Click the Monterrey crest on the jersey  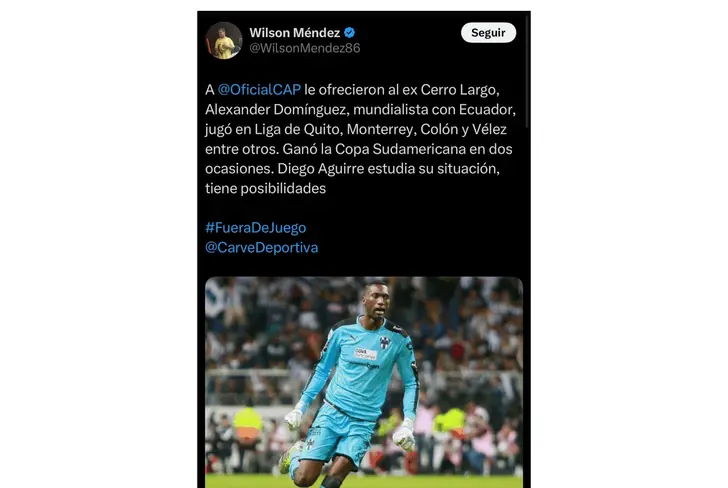click(384, 343)
